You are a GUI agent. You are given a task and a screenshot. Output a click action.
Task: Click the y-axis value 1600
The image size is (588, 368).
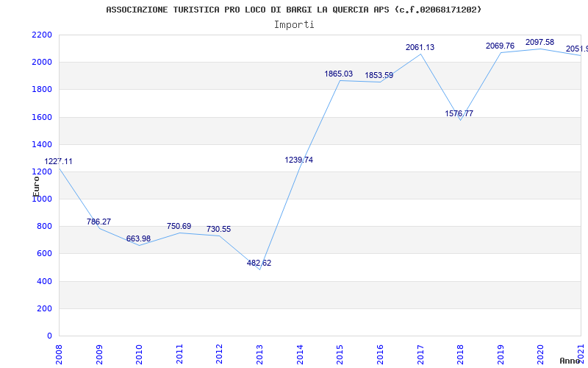[43, 117]
